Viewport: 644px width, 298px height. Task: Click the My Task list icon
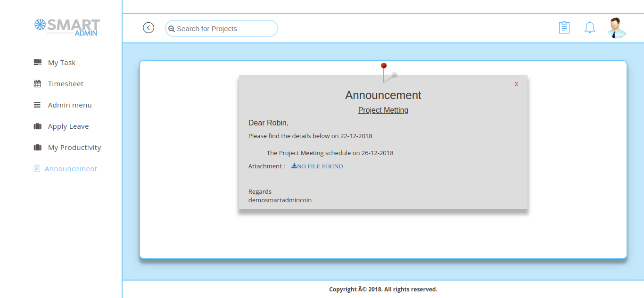pyautogui.click(x=38, y=62)
